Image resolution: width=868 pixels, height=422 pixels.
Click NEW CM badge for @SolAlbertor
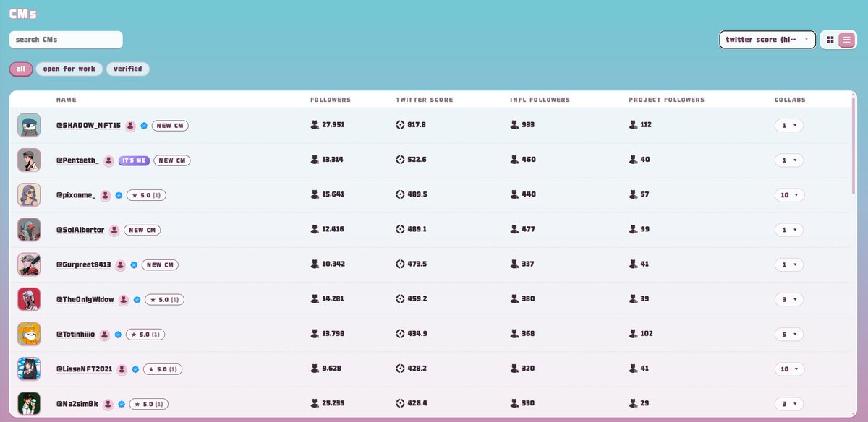coord(142,230)
